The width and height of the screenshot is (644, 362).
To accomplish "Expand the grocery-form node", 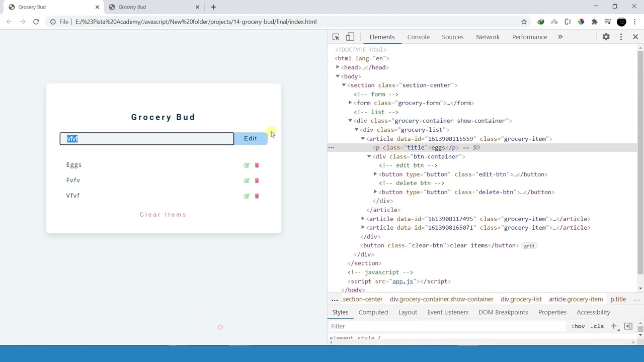I will (x=350, y=103).
